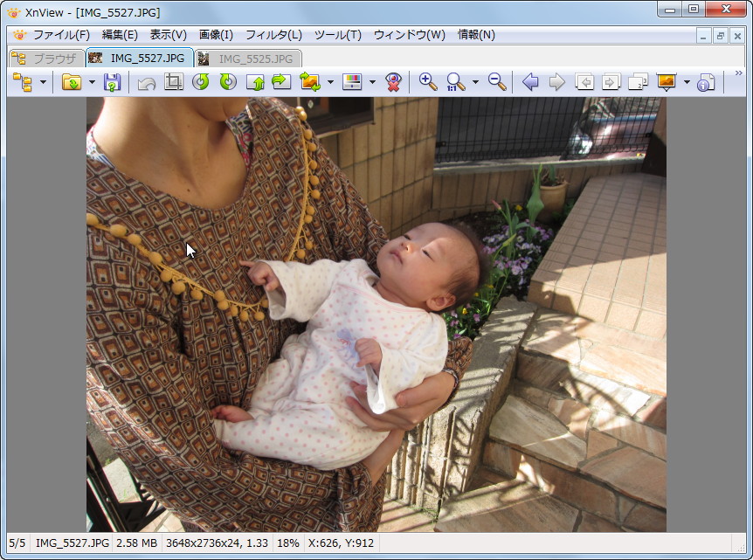Click the Select page icon

click(639, 82)
